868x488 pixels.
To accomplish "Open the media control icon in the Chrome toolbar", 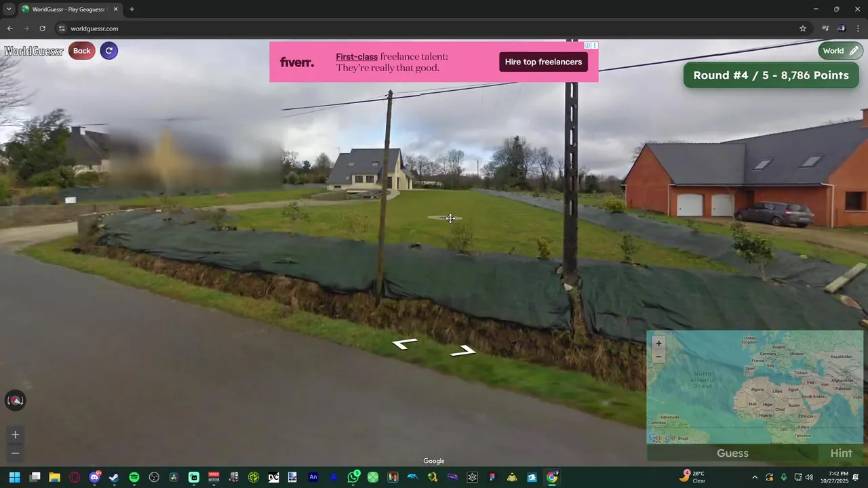I will pyautogui.click(x=825, y=28).
